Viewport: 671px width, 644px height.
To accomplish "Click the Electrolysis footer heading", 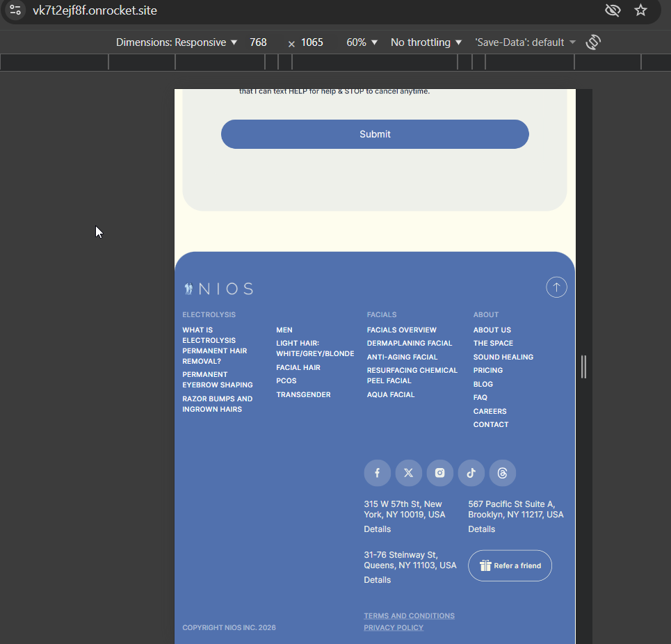I will point(209,314).
